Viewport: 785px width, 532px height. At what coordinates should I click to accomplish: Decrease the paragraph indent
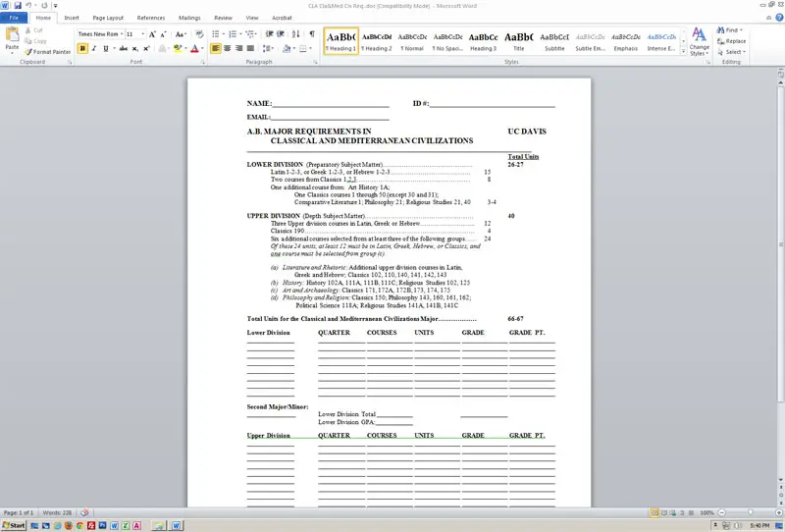coord(269,34)
